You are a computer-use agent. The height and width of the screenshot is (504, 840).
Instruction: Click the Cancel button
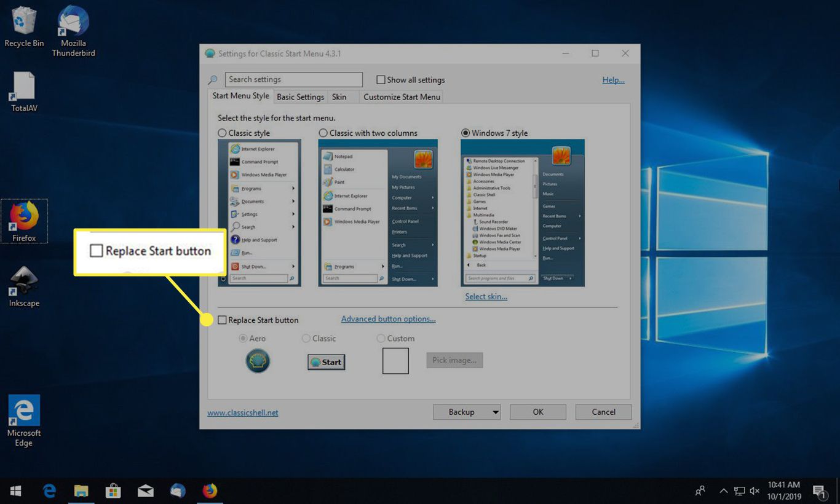pos(603,412)
